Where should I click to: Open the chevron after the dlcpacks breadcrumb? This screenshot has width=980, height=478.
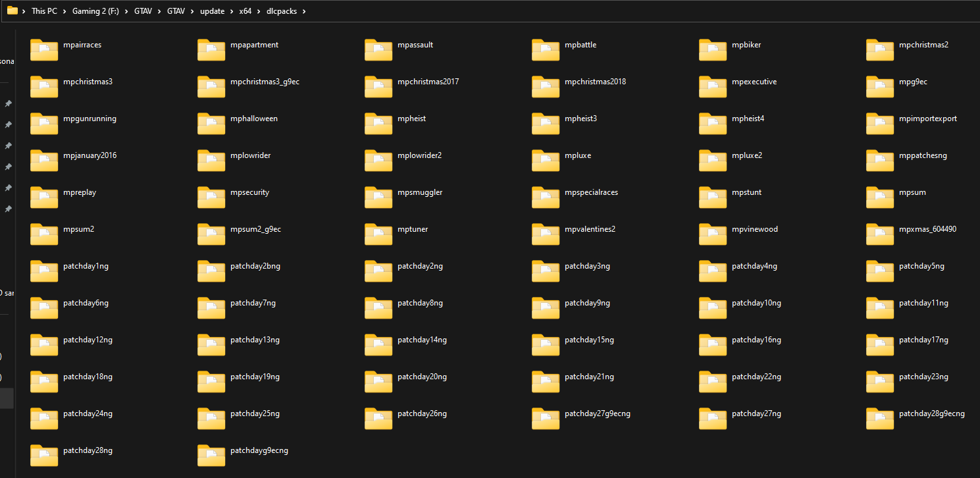coord(303,11)
